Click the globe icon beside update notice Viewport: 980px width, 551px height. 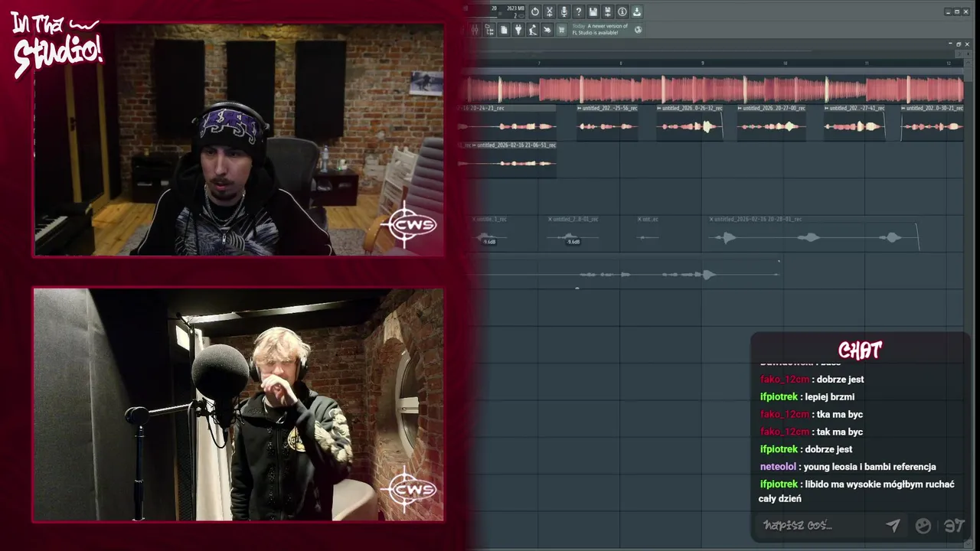639,30
